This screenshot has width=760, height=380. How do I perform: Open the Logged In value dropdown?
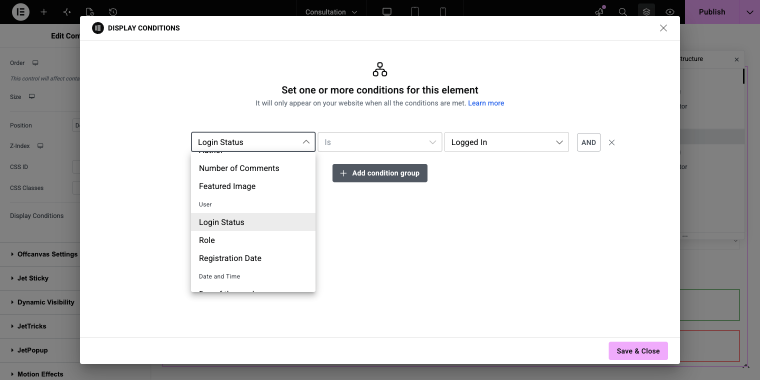point(506,142)
